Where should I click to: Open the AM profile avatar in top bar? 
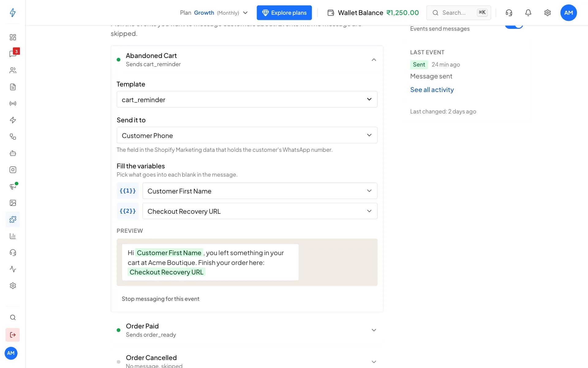pos(568,13)
